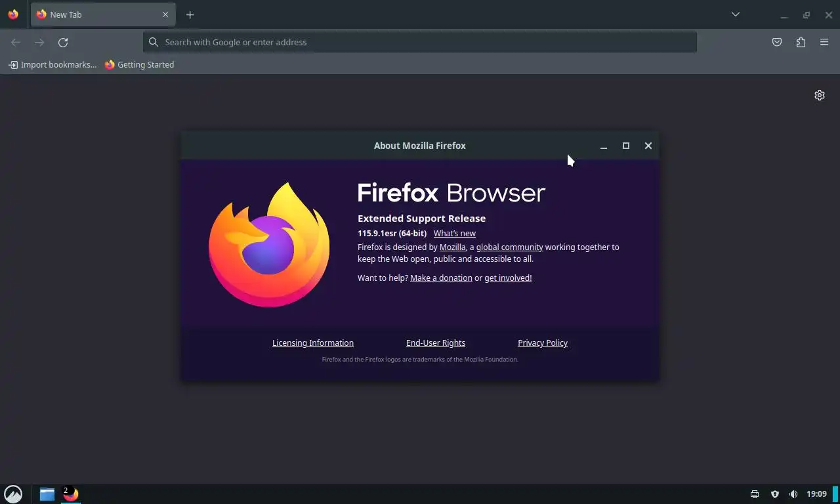Maximize the About Mozilla Firefox dialog
The image size is (840, 504).
point(626,146)
